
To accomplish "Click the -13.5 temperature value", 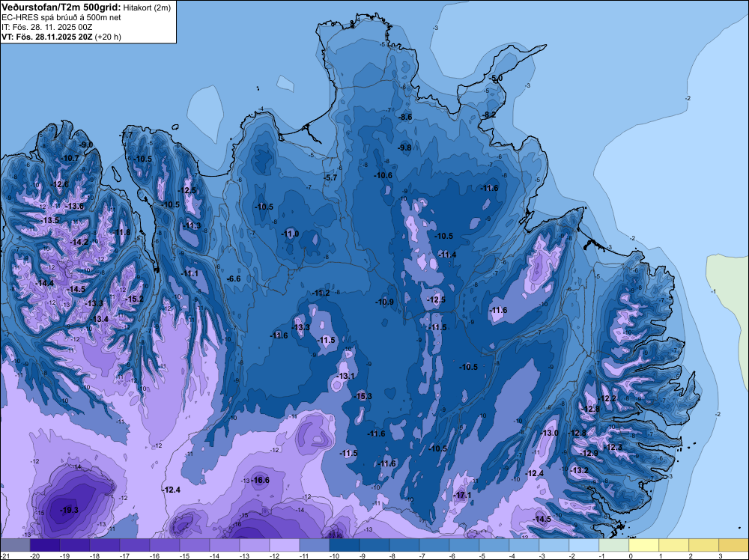I will 49,221.
